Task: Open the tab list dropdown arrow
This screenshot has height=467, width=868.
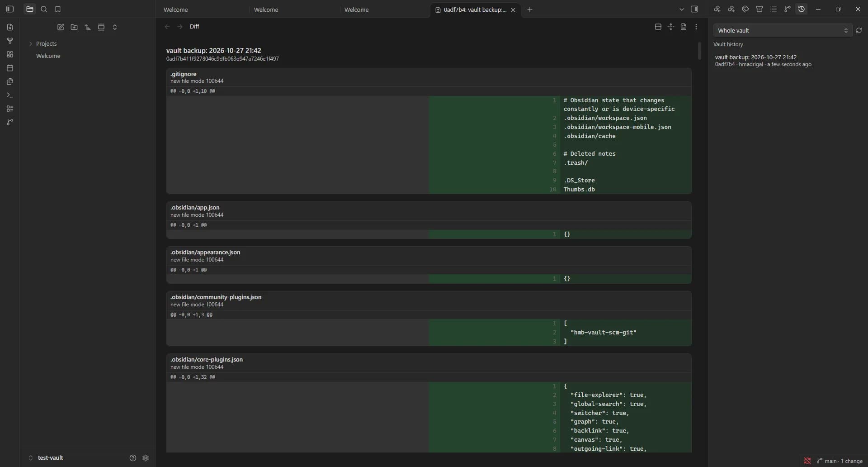Action: (682, 10)
